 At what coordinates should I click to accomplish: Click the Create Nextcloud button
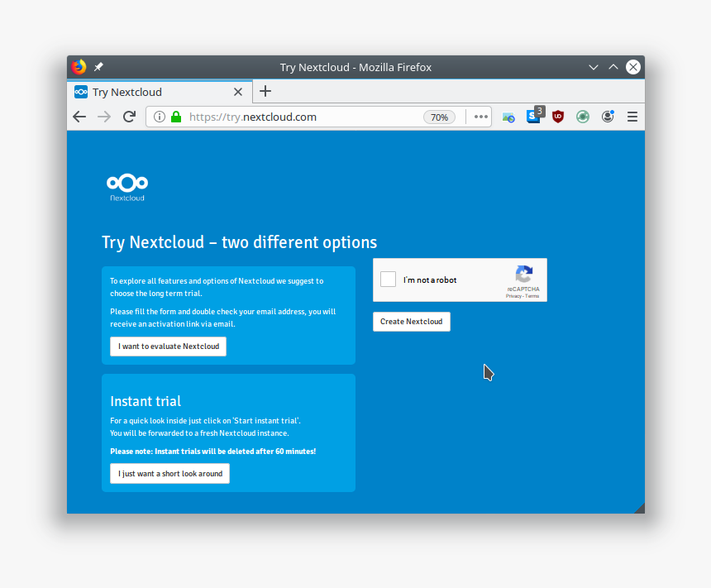(x=411, y=322)
